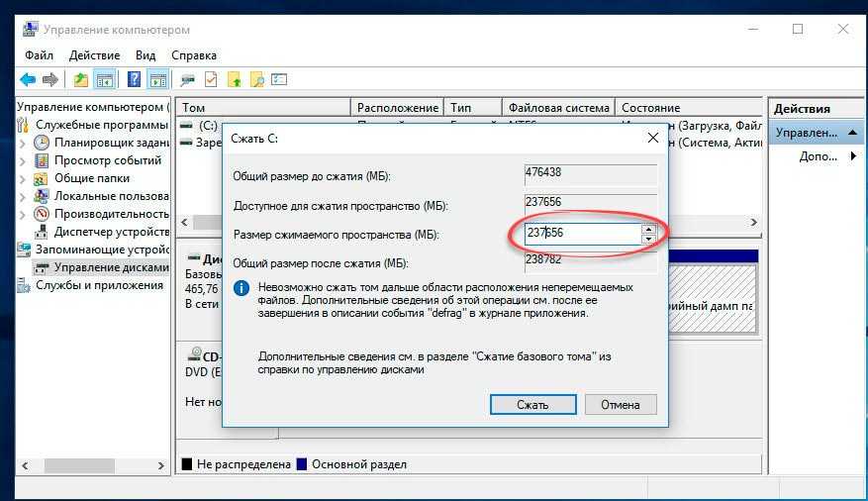Screen dimensions: 868x501
Task: Click the black Не распределена legend swatch
Action: (x=187, y=464)
